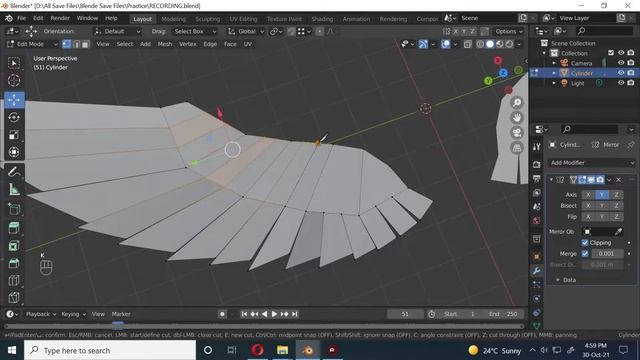The width and height of the screenshot is (640, 360).
Task: Switch to the UV Editing workspace tab
Action: (x=243, y=19)
